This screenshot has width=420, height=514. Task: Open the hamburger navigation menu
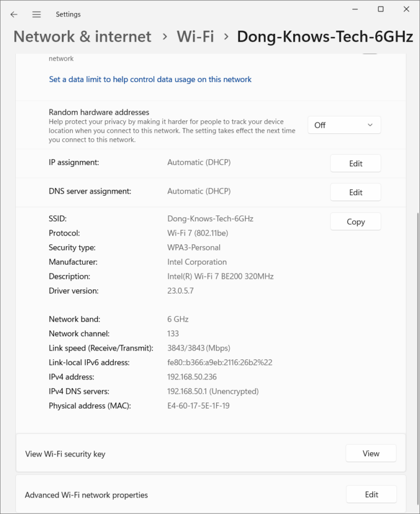[36, 14]
